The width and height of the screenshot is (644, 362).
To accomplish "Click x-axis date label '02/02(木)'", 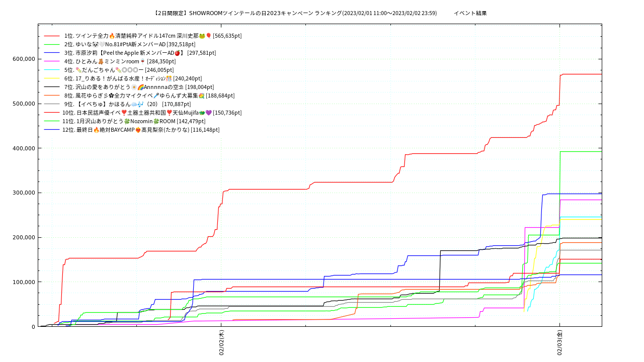I will (221, 343).
